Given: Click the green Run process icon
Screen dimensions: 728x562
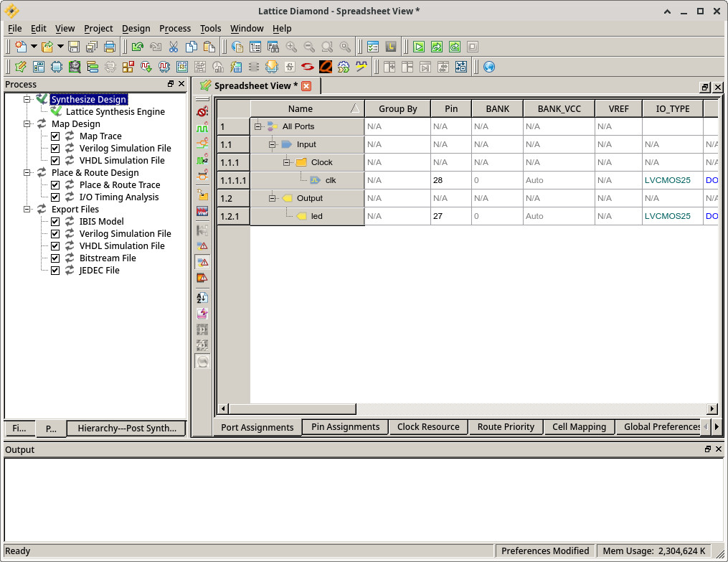Looking at the screenshot, I should pyautogui.click(x=419, y=47).
